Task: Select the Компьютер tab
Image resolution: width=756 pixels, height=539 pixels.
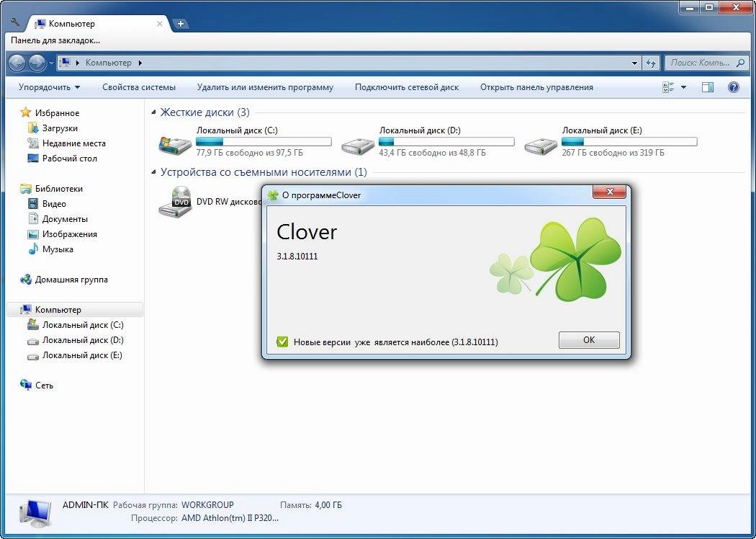Action: coord(96,23)
